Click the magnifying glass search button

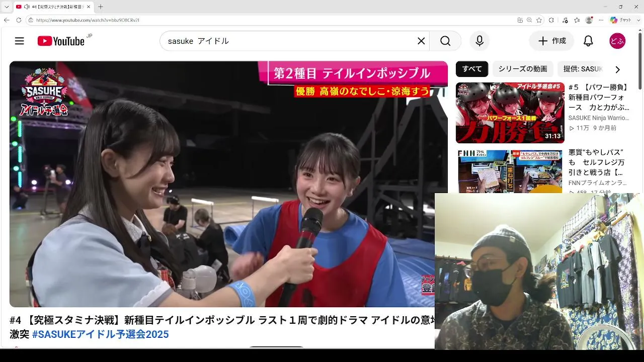(x=445, y=41)
